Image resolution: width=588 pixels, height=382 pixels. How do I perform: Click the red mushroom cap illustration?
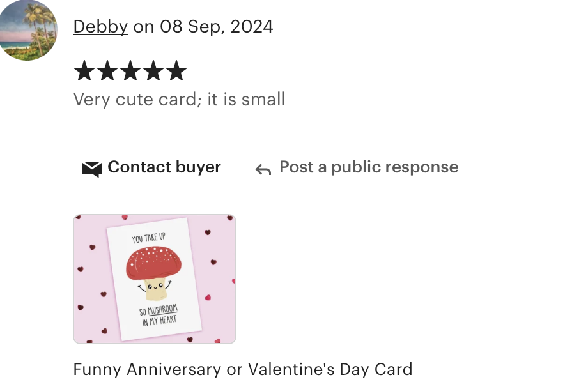point(154,264)
